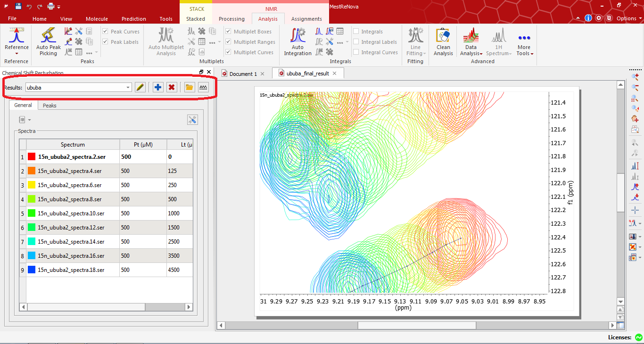
Task: Close the ububa_final_result document tab
Action: [x=334, y=74]
